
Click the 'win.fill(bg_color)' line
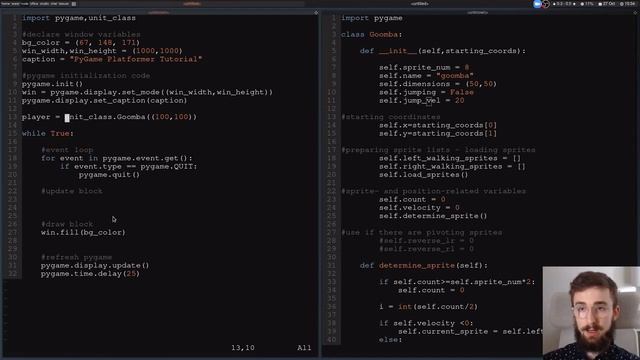point(83,232)
